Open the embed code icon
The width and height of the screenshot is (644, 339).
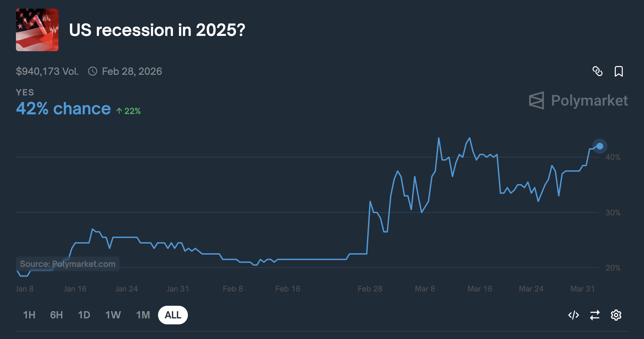coord(573,315)
